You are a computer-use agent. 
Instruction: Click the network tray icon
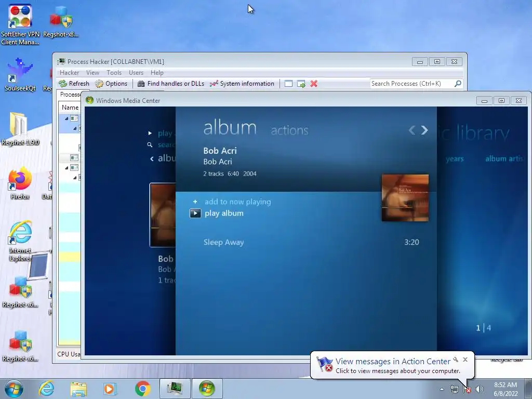click(x=454, y=389)
